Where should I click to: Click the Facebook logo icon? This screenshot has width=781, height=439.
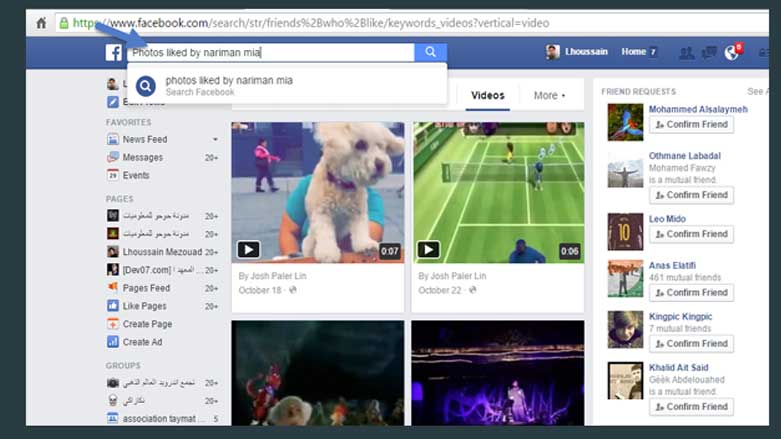(115, 53)
